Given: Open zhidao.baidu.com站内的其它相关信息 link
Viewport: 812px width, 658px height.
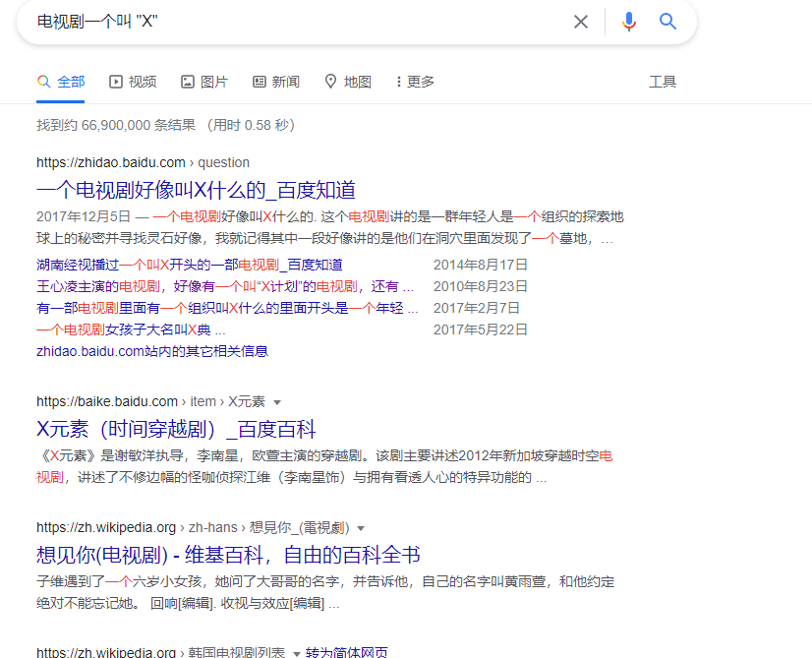Looking at the screenshot, I should tap(152, 352).
